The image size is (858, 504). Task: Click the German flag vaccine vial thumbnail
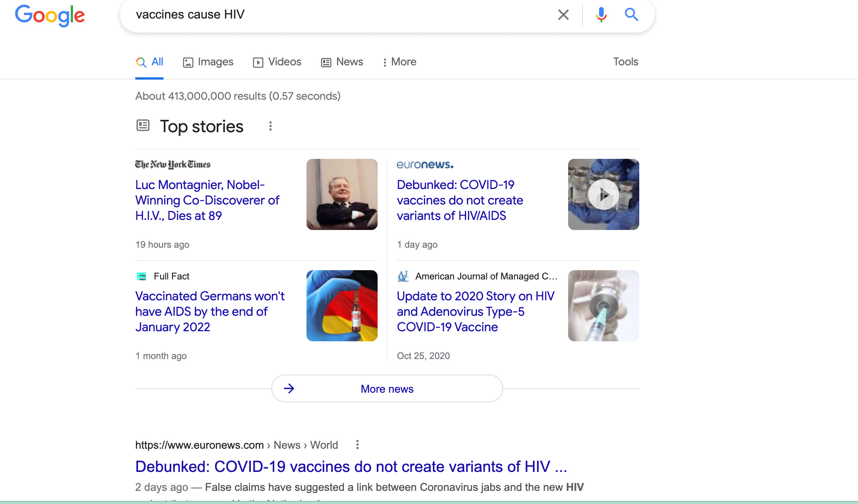342,306
